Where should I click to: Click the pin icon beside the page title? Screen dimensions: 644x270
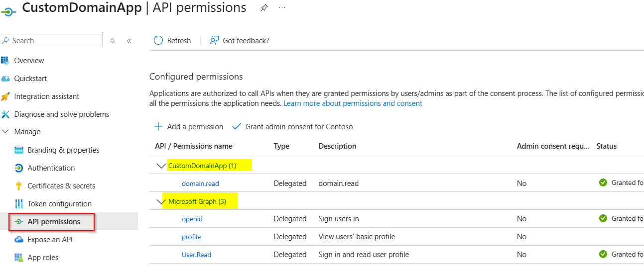(x=264, y=8)
